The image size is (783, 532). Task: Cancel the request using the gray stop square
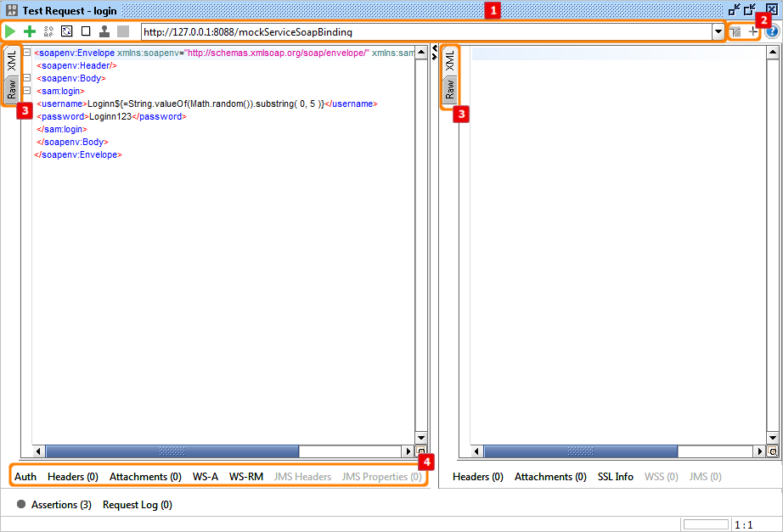(123, 31)
